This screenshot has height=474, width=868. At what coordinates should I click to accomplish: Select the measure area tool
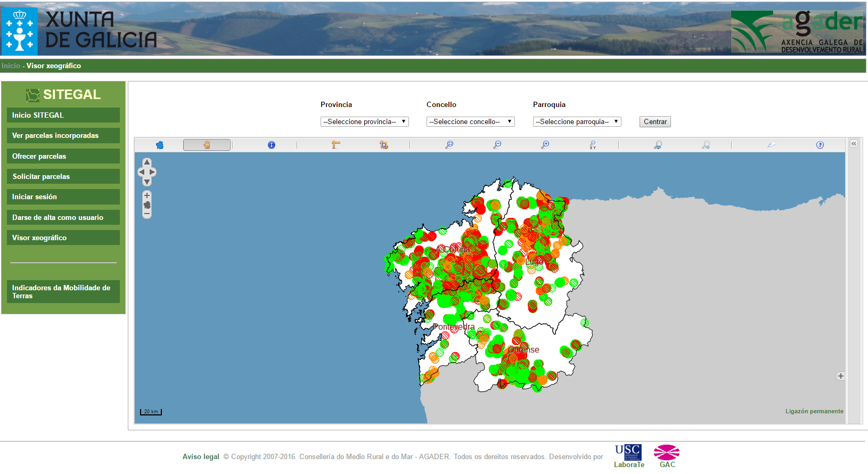coord(383,145)
